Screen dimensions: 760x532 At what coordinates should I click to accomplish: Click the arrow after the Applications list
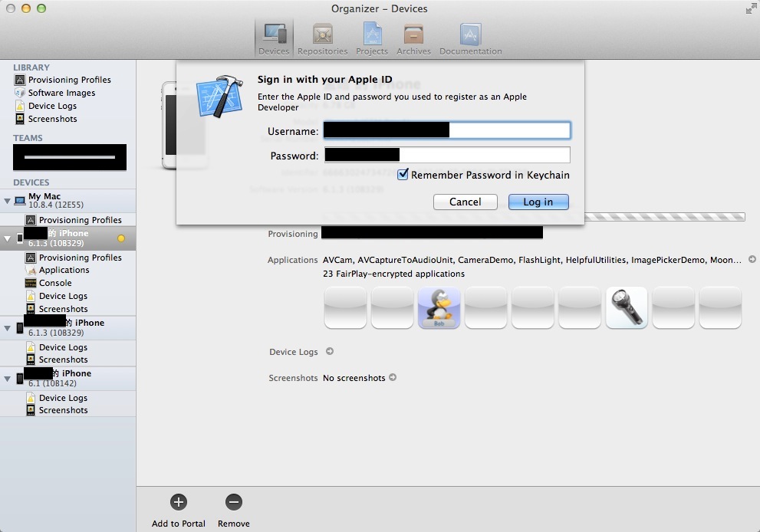coord(752,260)
